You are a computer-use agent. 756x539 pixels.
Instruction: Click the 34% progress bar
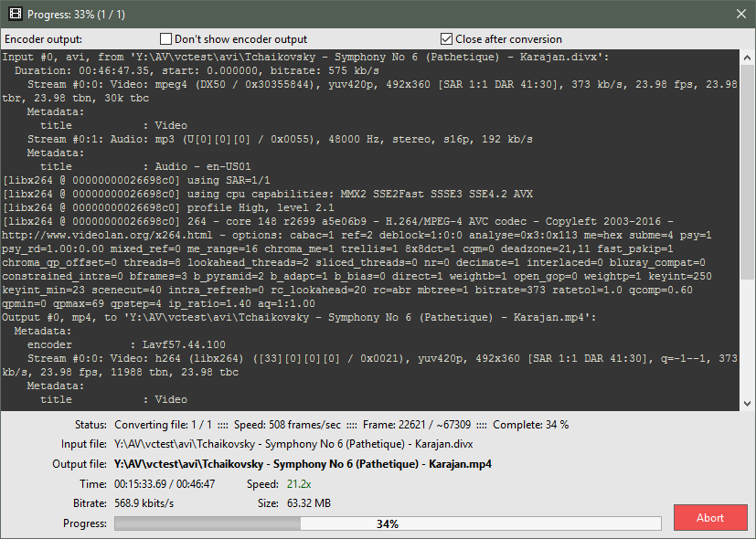click(388, 523)
